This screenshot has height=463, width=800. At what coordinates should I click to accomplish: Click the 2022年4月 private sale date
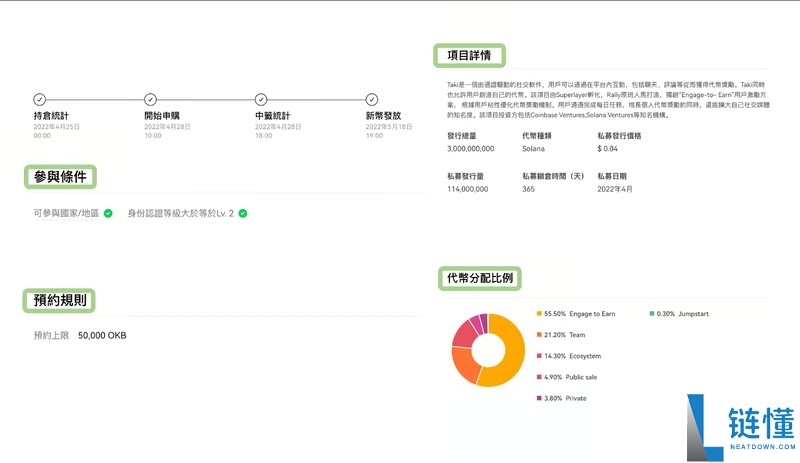pyautogui.click(x=614, y=189)
